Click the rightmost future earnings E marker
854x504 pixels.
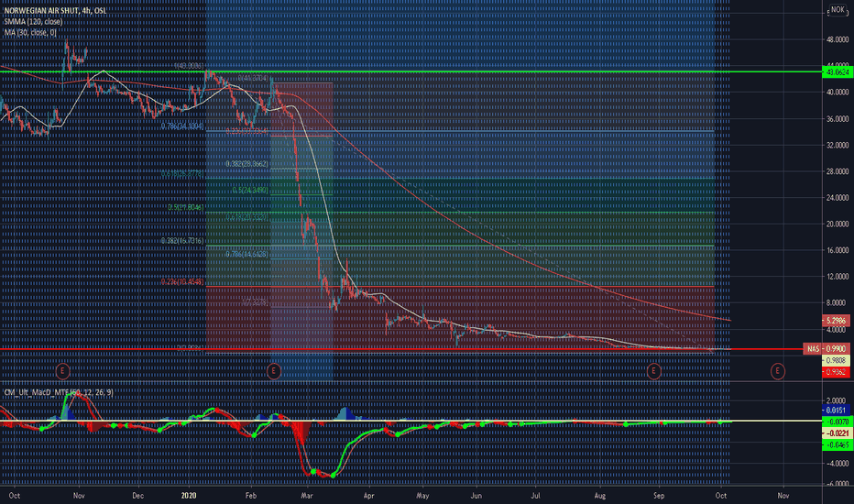777,371
